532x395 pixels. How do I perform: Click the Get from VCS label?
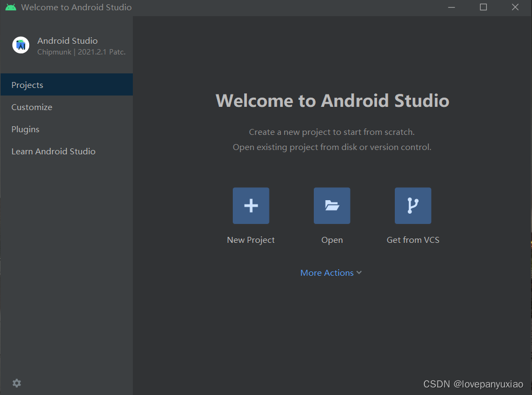[413, 240]
